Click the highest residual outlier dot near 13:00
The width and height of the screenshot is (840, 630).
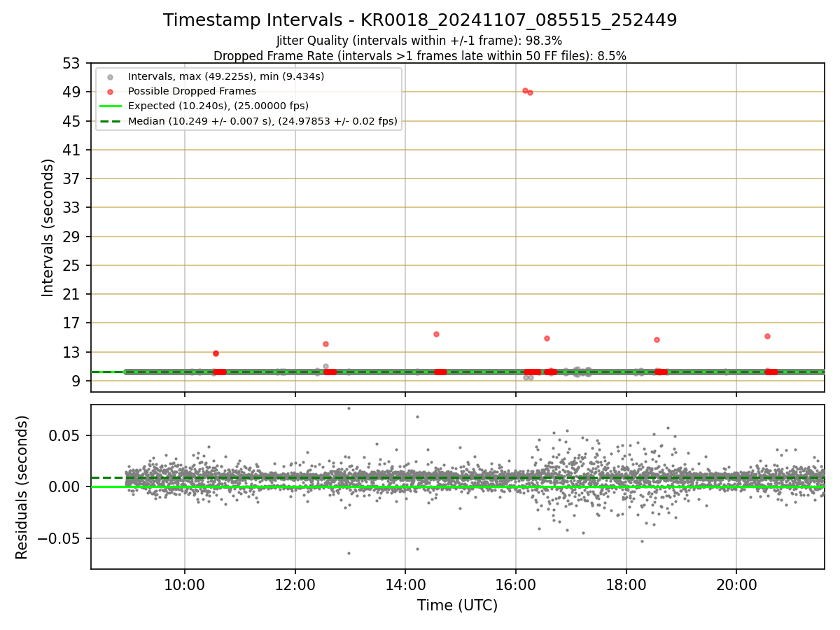coord(349,408)
